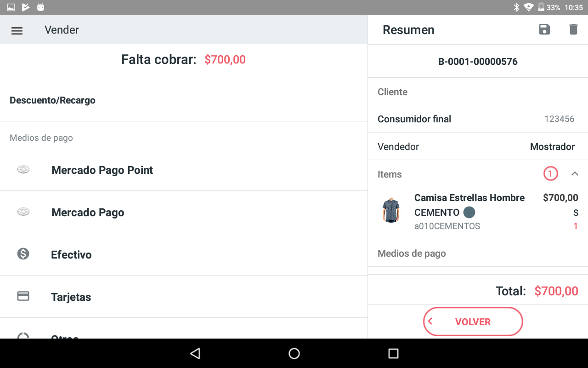Select the Consumidor final client row

click(x=478, y=119)
